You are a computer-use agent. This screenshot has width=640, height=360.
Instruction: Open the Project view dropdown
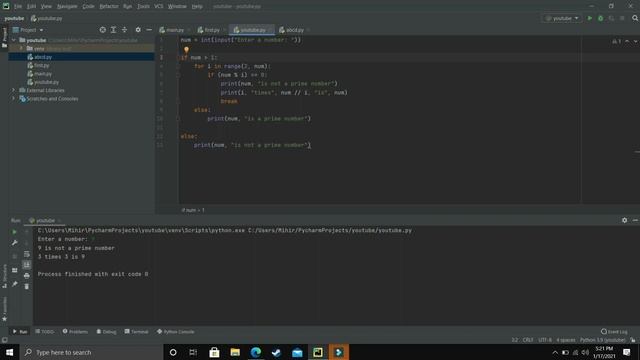[28, 30]
